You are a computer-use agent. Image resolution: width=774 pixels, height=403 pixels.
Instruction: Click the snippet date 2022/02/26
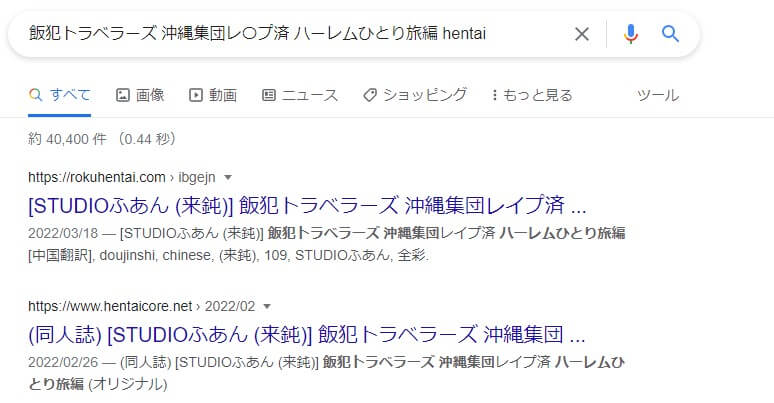(x=63, y=362)
